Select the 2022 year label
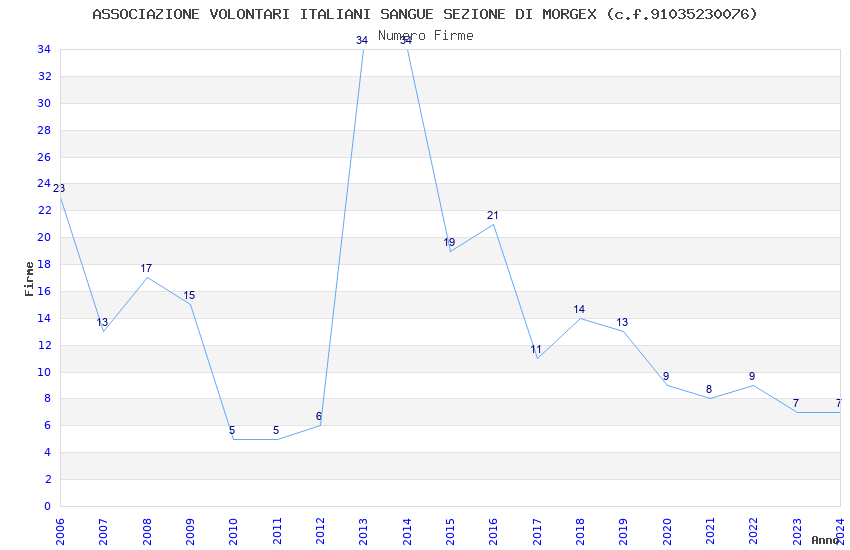Viewport: 850px width, 550px height. point(754,531)
